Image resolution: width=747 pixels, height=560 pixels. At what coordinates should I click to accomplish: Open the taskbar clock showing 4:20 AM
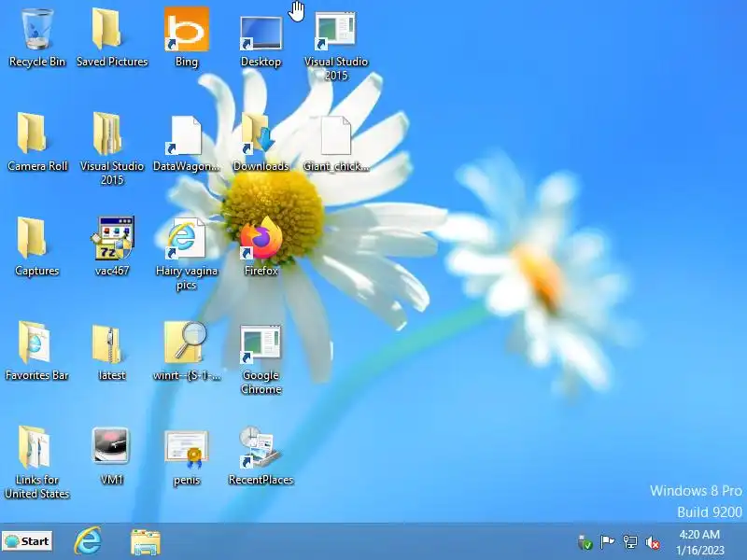699,542
